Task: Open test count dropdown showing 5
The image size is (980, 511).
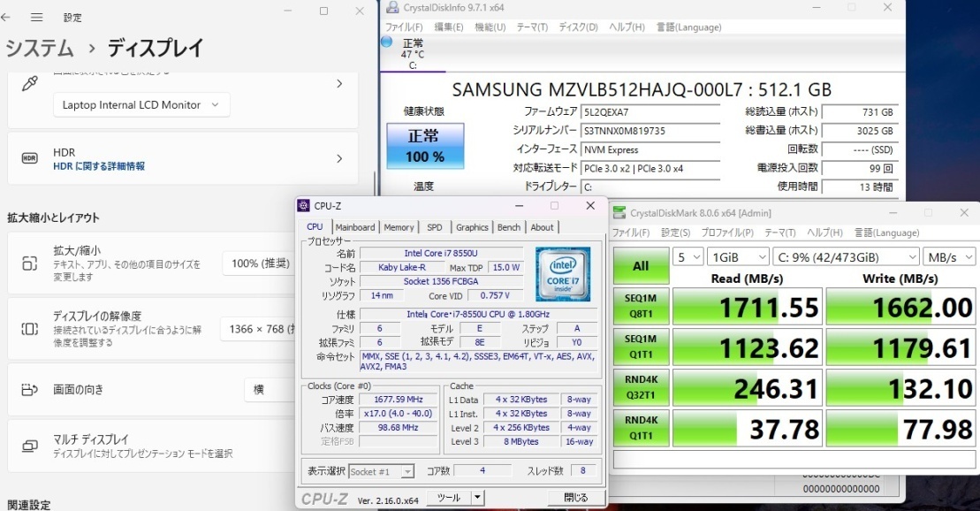Action: pyautogui.click(x=688, y=257)
